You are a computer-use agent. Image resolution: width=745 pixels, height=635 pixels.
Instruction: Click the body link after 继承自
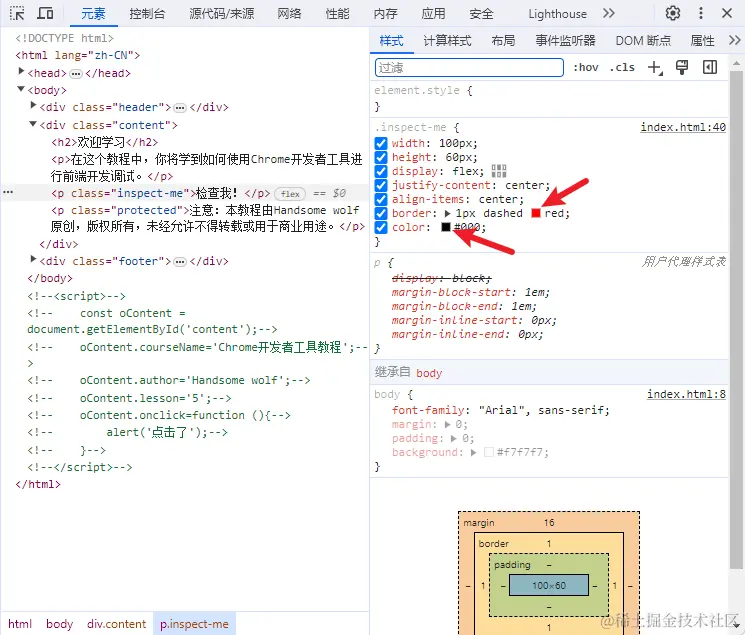pos(429,373)
